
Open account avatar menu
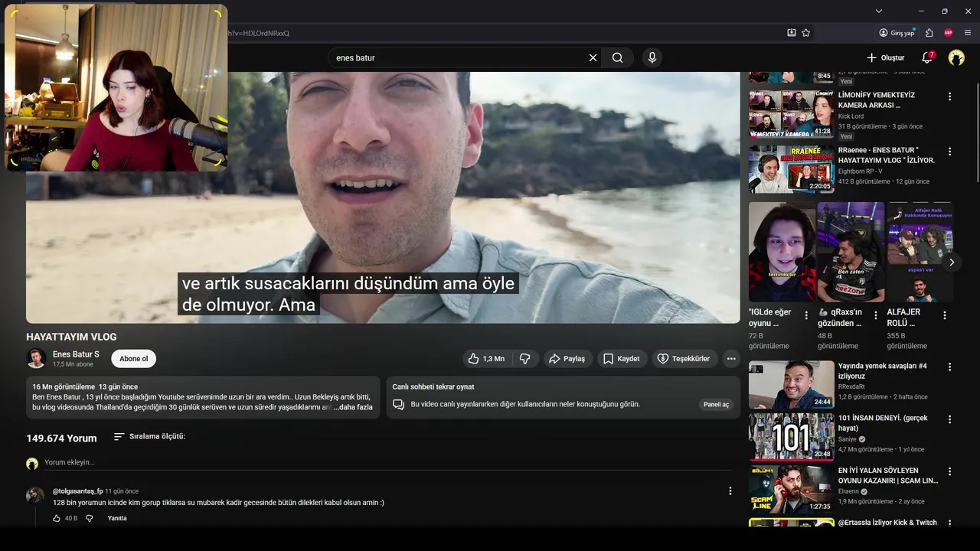[956, 57]
